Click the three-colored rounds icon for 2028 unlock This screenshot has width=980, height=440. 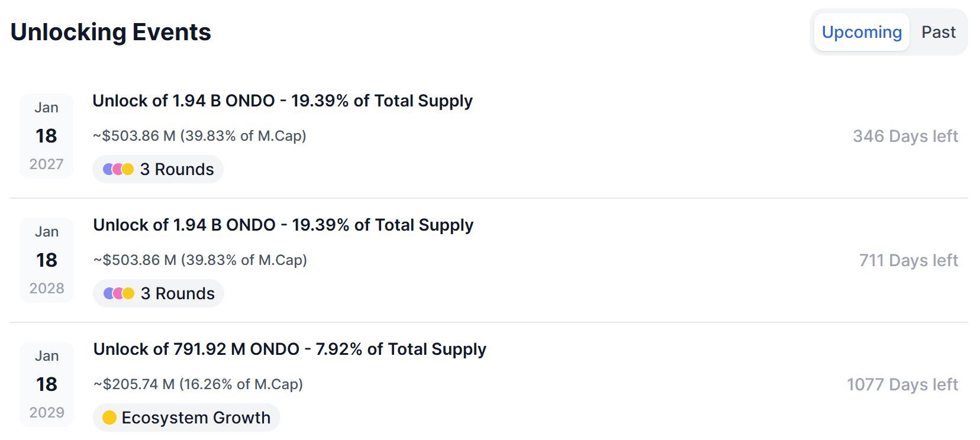119,293
